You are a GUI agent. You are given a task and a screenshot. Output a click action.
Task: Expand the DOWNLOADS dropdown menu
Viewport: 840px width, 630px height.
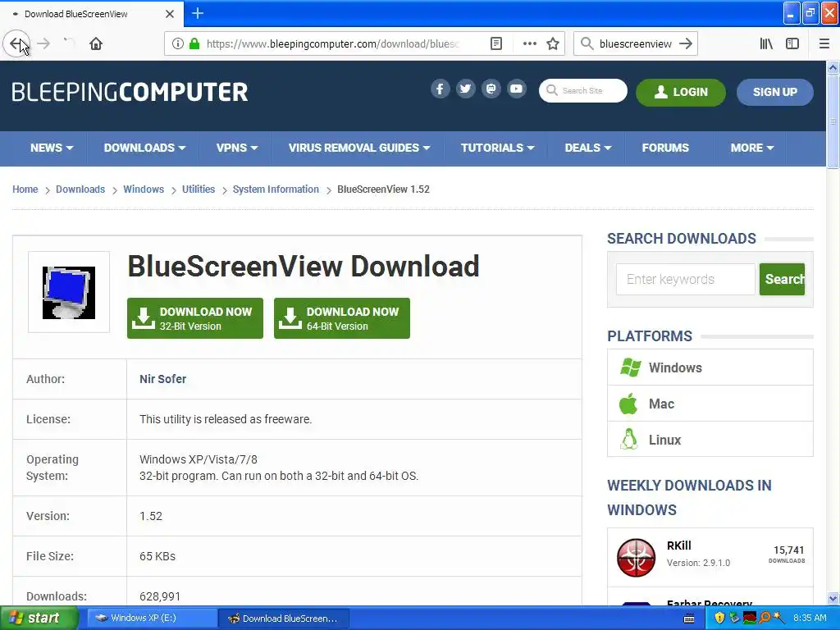point(144,148)
